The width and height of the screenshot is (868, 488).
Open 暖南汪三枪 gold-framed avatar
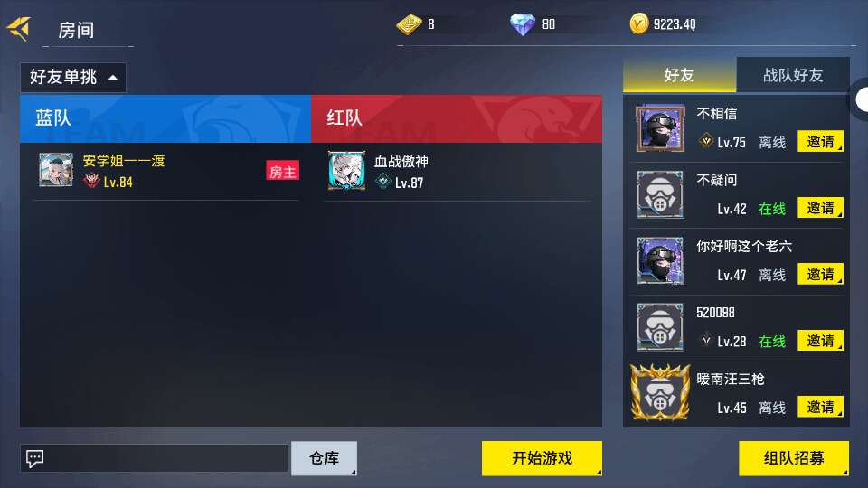tap(660, 392)
